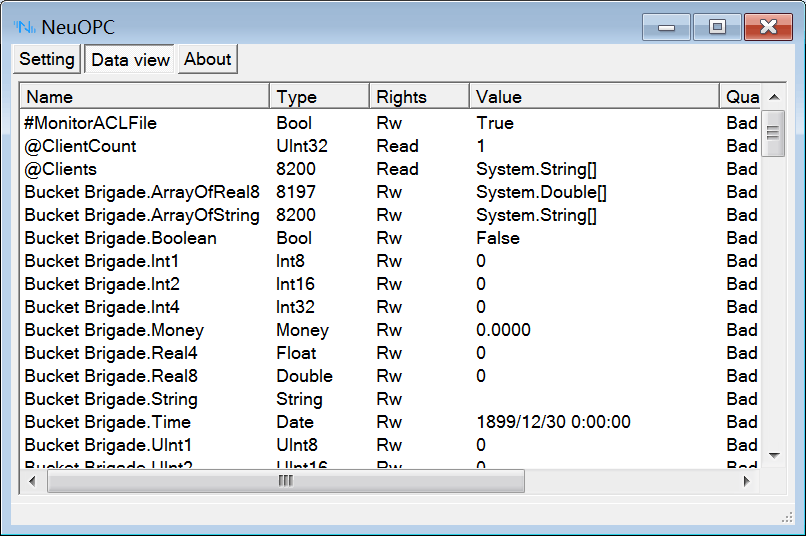Select Bucket Brigade.ArrayOfReal8 entry

[142, 192]
